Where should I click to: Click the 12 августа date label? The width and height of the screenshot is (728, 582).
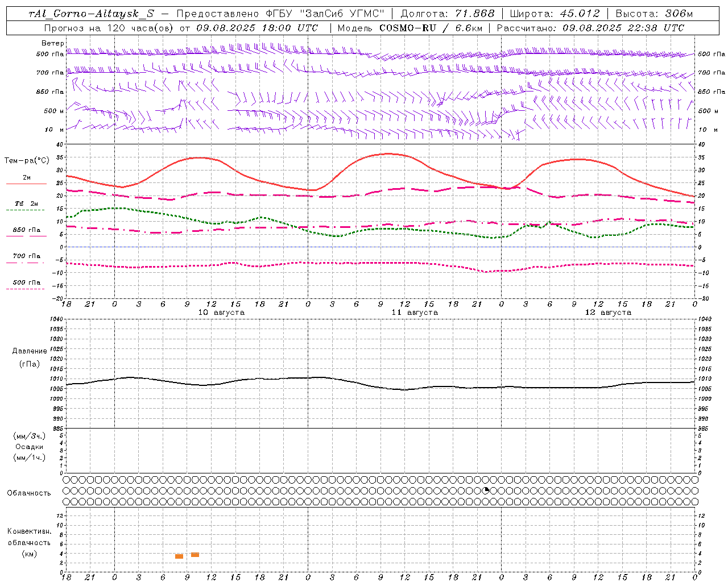(608, 313)
